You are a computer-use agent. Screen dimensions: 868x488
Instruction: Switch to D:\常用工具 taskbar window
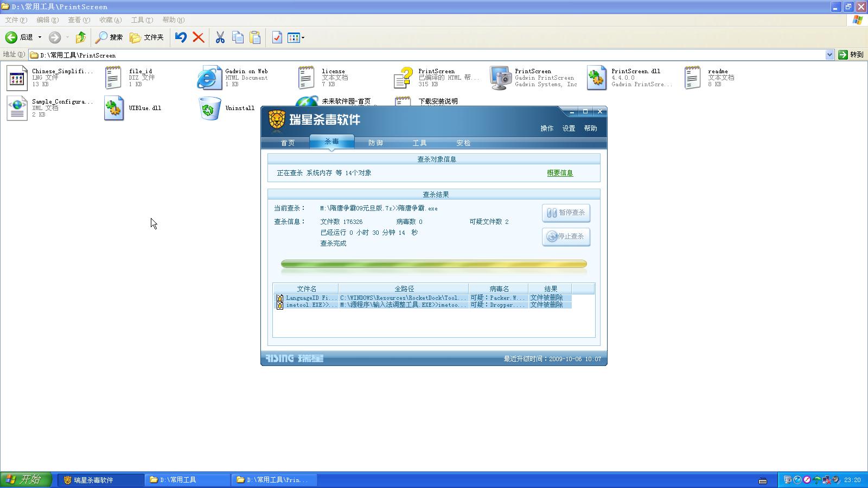(x=187, y=480)
